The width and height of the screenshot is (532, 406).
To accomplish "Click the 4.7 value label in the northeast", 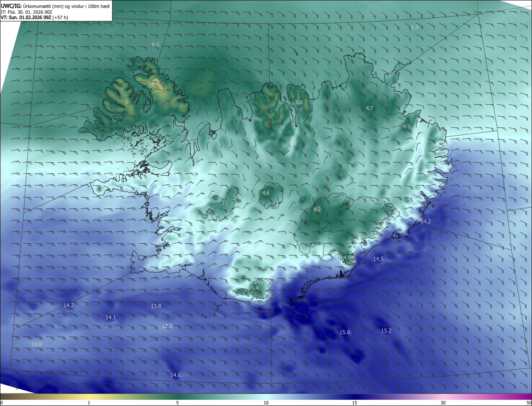I will tap(369, 108).
